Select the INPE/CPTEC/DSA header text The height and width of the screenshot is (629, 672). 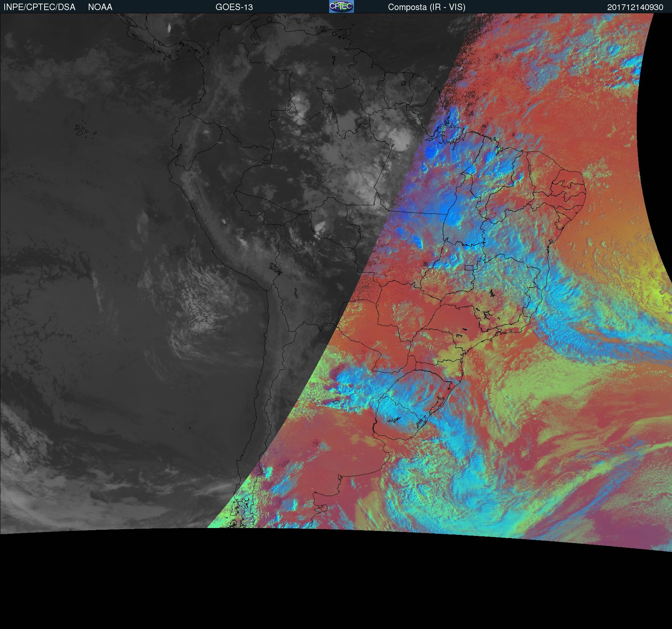point(40,7)
